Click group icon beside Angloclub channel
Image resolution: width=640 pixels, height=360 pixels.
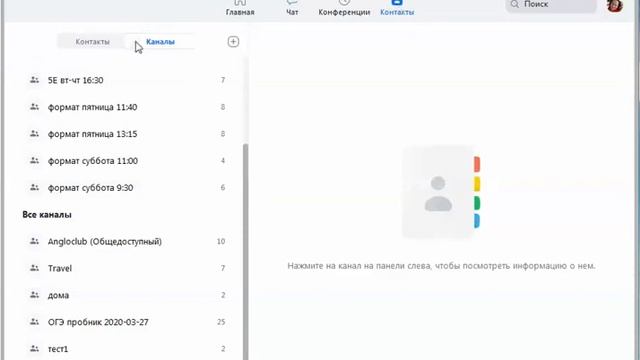click(35, 241)
